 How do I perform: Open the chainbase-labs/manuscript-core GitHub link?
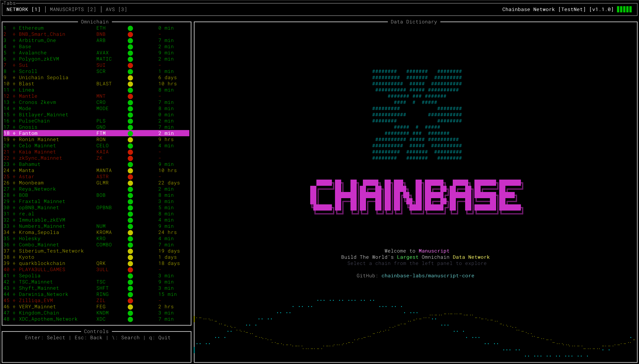[x=428, y=276]
